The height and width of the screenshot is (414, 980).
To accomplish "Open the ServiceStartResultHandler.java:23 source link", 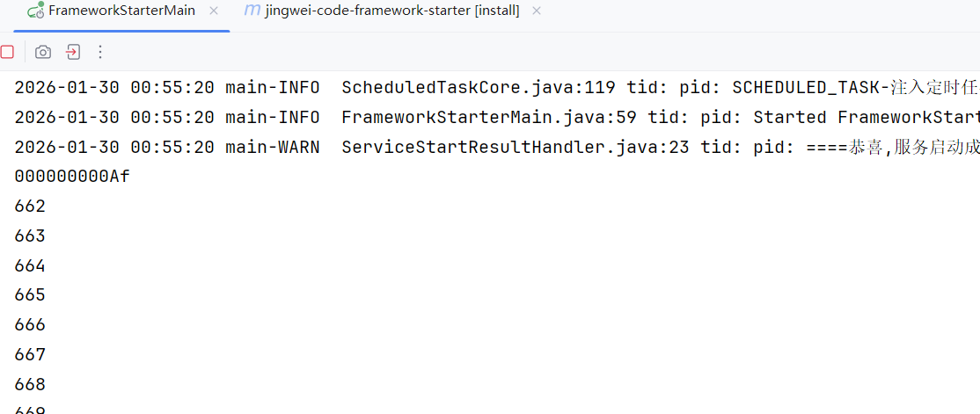I will pos(515,148).
